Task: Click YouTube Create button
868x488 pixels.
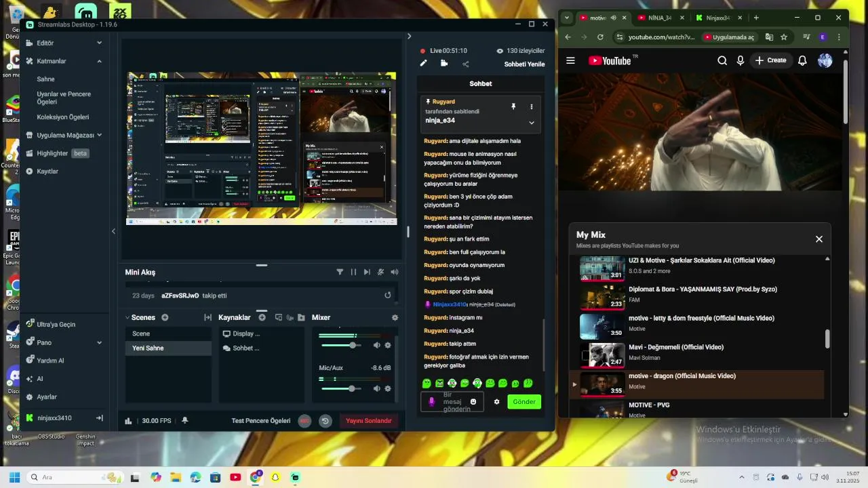Action: pyautogui.click(x=771, y=60)
